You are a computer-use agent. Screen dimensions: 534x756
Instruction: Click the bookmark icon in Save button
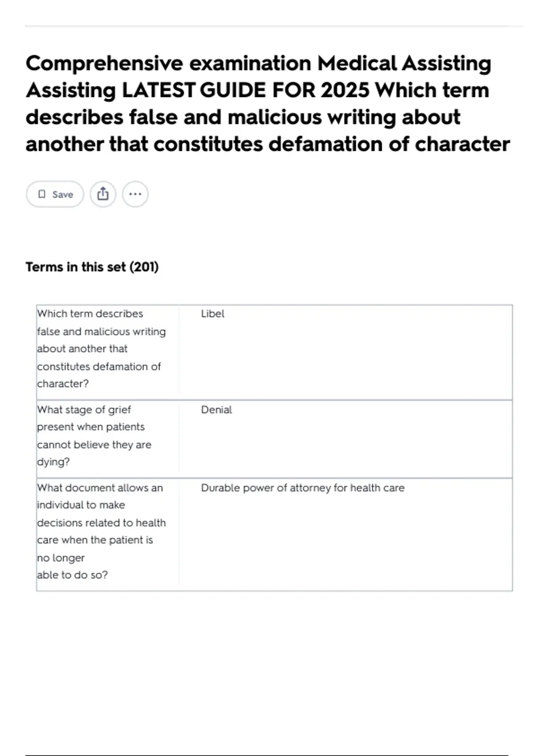[x=42, y=194]
